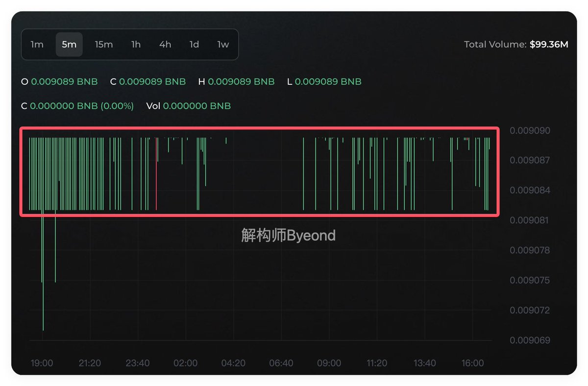Viewport: 588px width, 386px height.
Task: Click the 21:20 time axis label
Action: click(x=90, y=363)
